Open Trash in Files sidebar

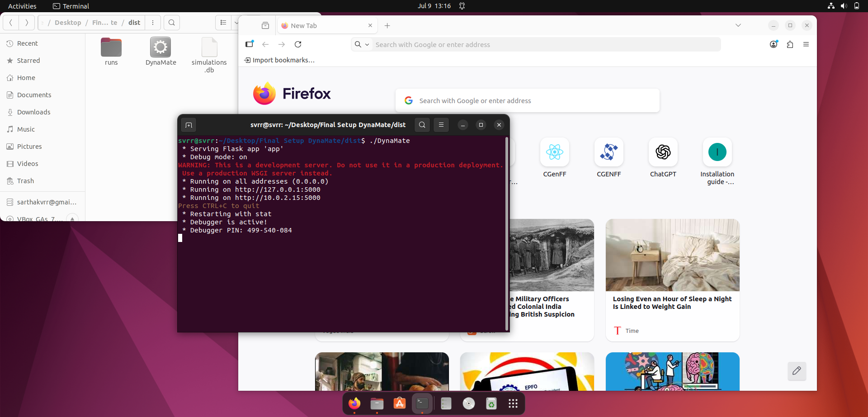(42, 181)
